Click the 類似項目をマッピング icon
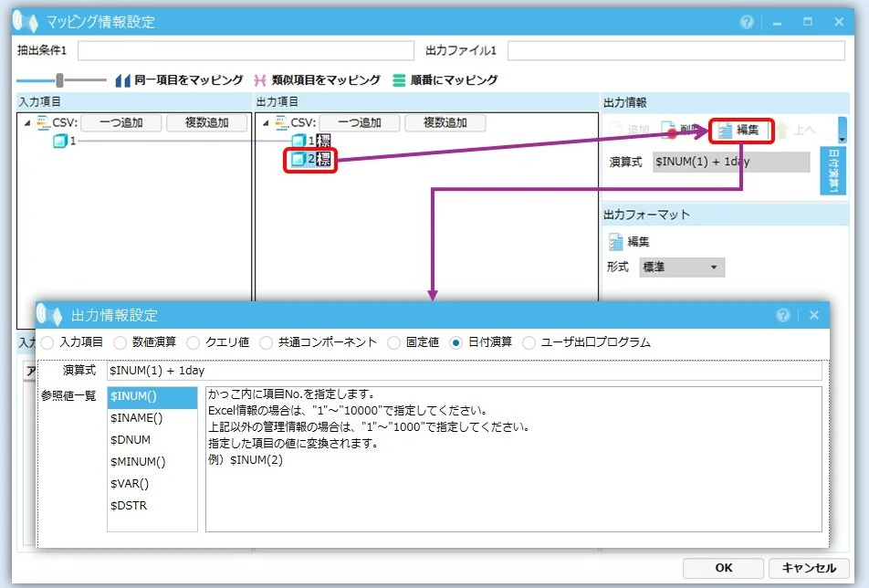 (260, 80)
